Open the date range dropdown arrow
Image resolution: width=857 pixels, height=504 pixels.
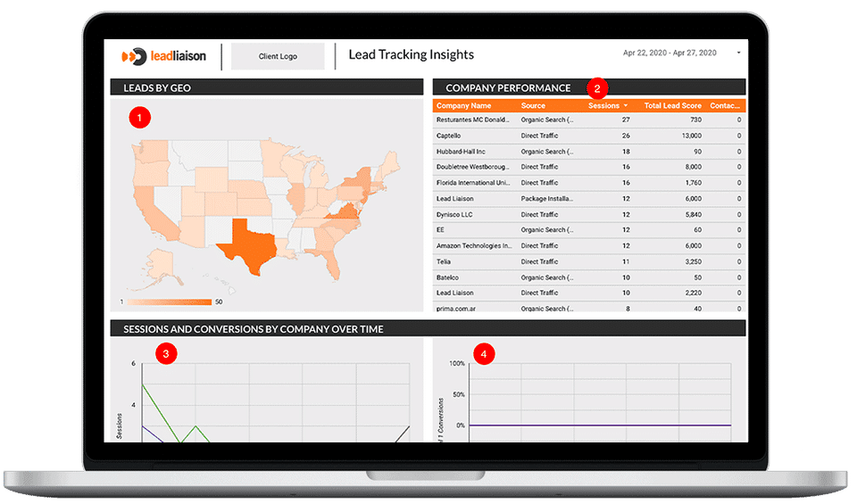(x=739, y=53)
